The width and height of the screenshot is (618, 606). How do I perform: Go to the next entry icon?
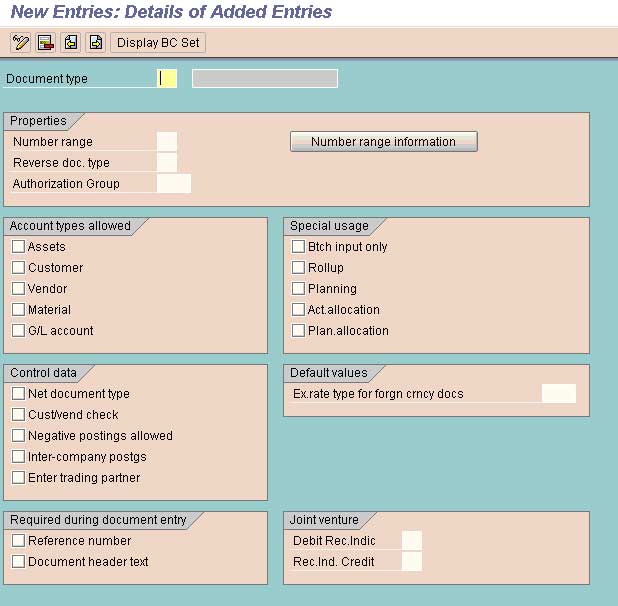click(x=96, y=43)
